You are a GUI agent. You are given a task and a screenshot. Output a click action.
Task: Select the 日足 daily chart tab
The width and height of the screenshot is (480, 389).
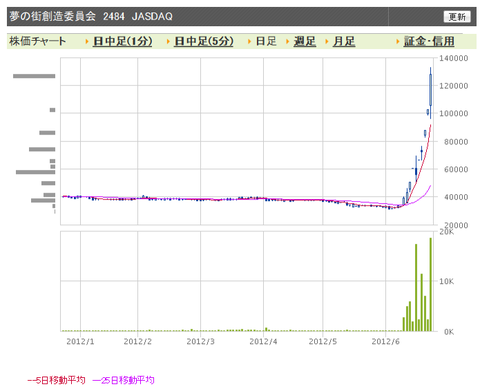[266, 41]
